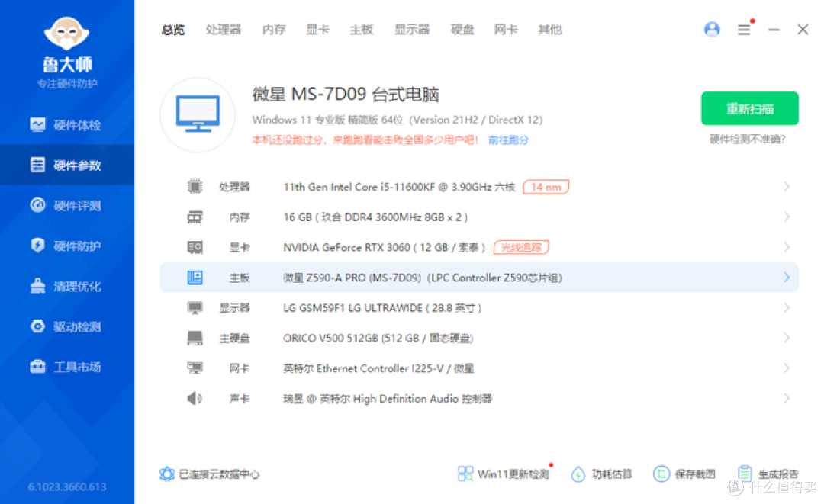This screenshot has height=504, width=824.
Task: Click High Definition Audio text
Action: tap(388, 399)
